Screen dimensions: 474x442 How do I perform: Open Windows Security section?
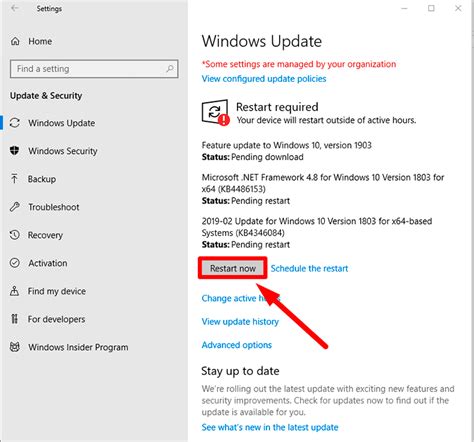pyautogui.click(x=63, y=151)
